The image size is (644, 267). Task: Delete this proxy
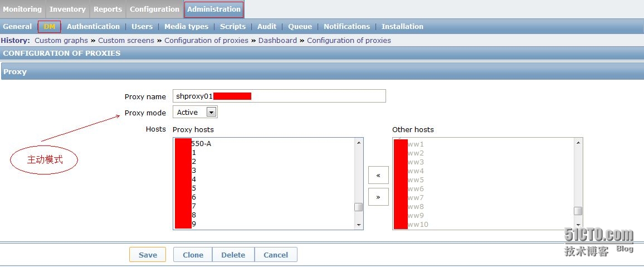[233, 255]
